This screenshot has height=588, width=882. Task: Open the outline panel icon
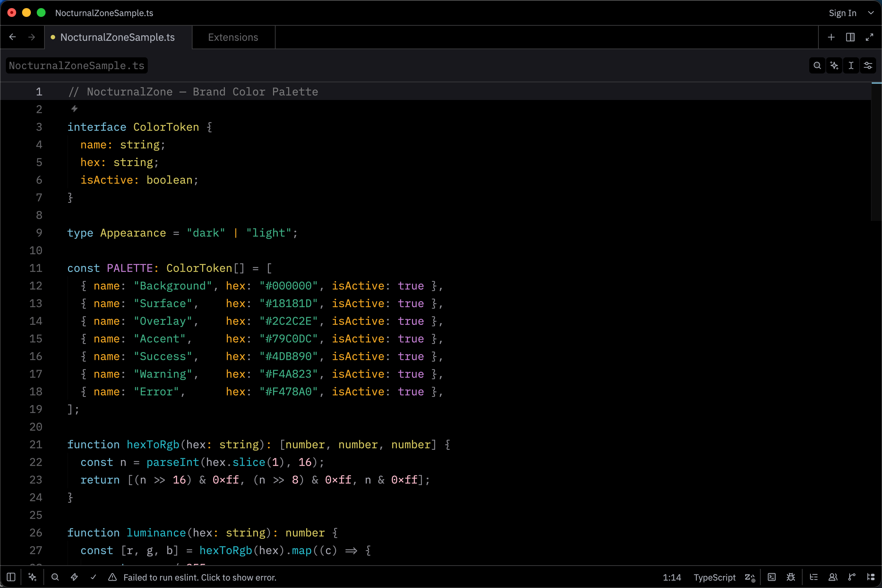pos(814,577)
